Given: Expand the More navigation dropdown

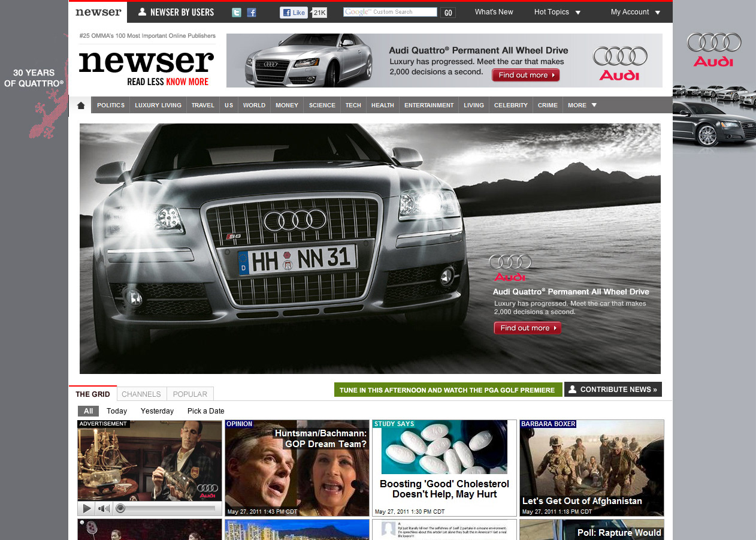Looking at the screenshot, I should click(x=582, y=105).
